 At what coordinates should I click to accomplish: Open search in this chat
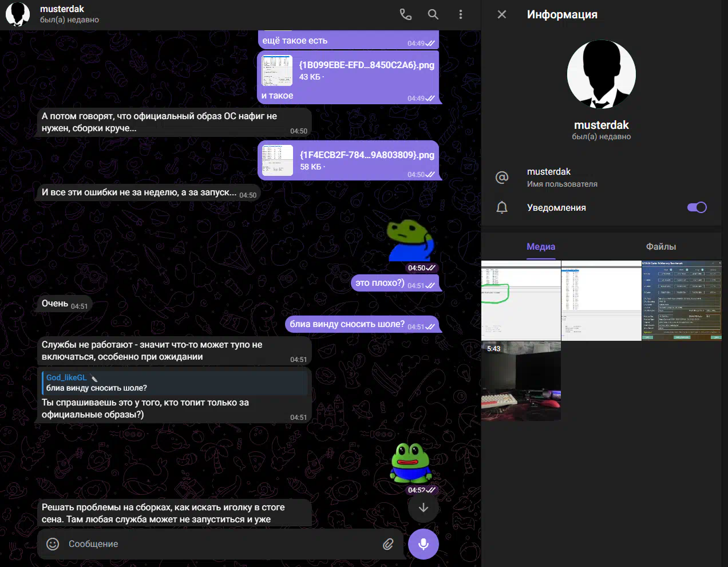tap(433, 14)
